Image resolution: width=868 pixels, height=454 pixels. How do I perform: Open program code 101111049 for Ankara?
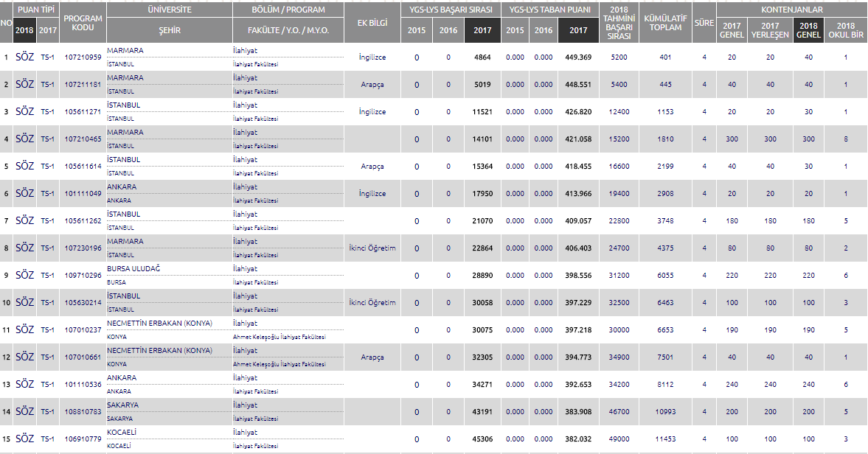click(x=83, y=194)
